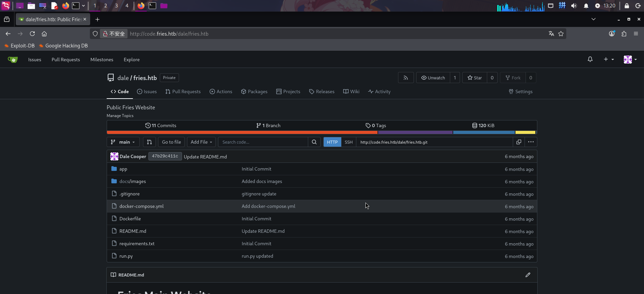Select HTTP clone protocol
The image size is (644, 294).
coord(332,142)
